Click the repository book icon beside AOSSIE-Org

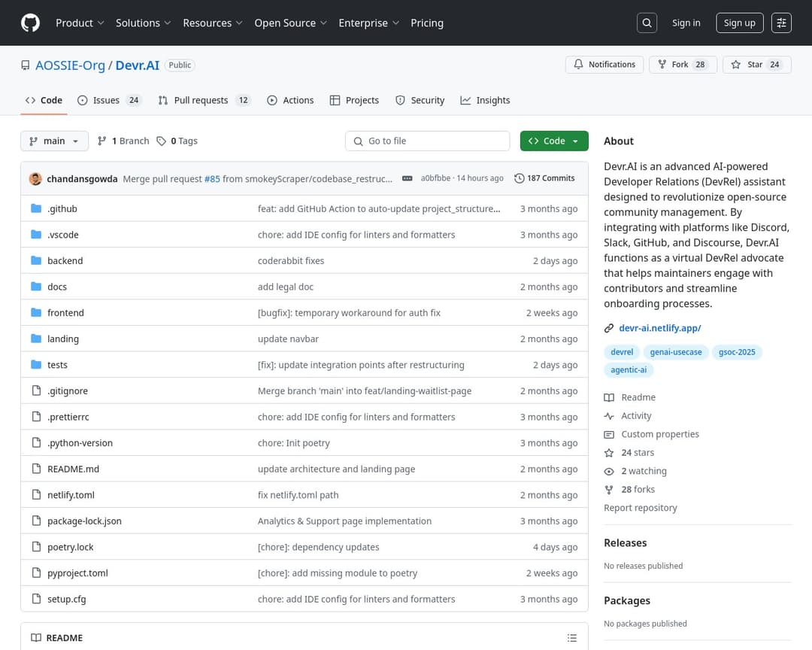[x=26, y=65]
